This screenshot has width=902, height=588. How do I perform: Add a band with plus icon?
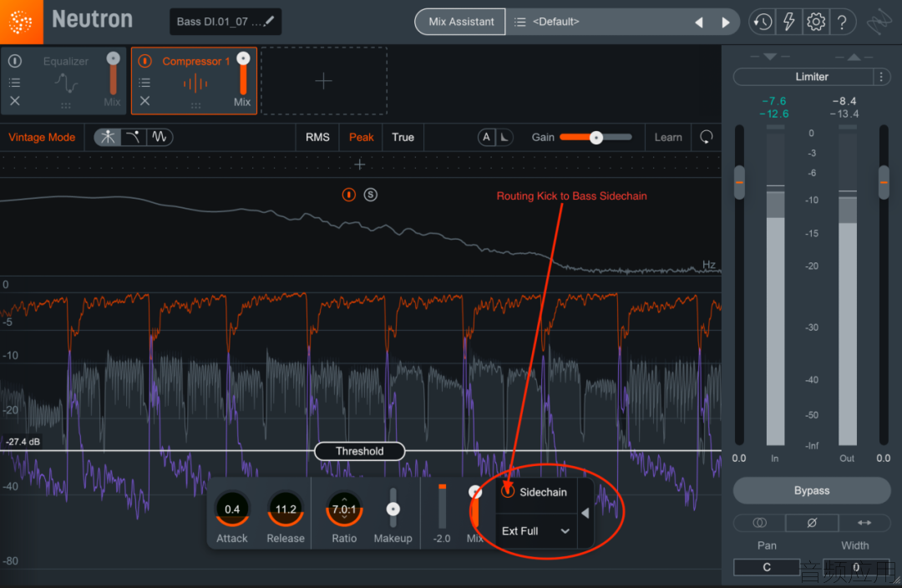pyautogui.click(x=359, y=165)
